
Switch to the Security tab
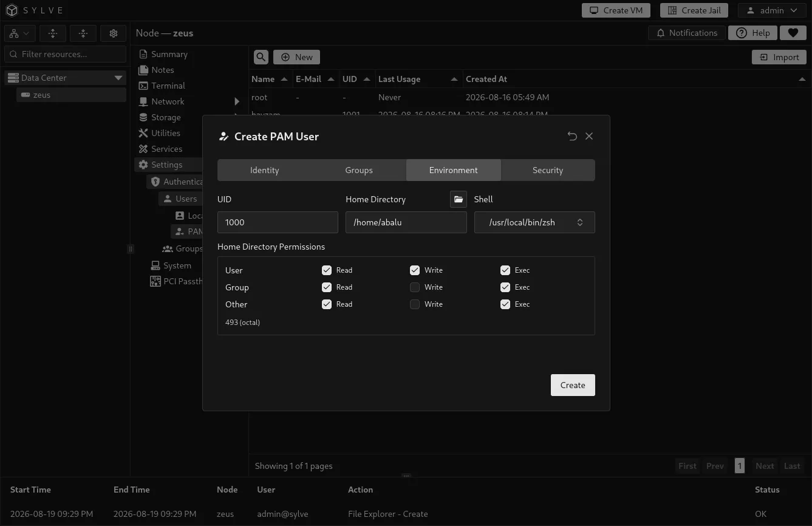548,170
